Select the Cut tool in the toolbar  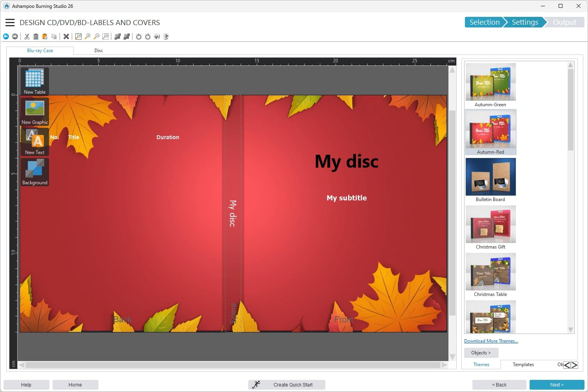(26, 36)
